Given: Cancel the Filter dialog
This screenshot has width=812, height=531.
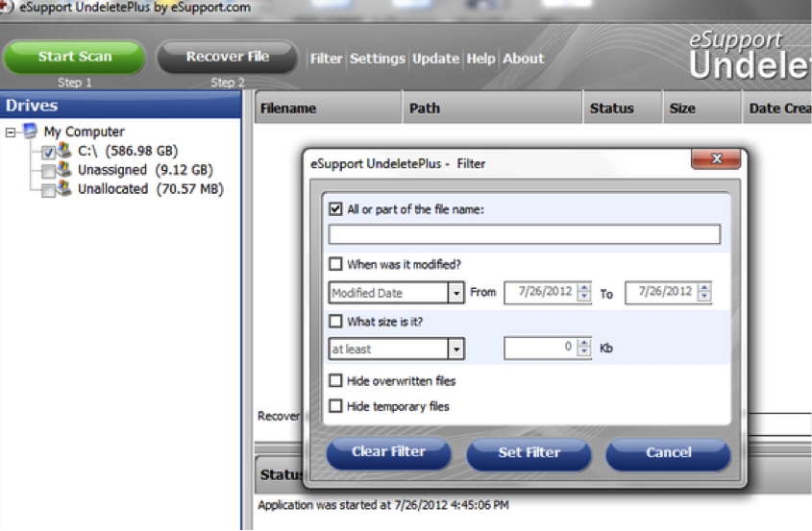Looking at the screenshot, I should pyautogui.click(x=668, y=453).
